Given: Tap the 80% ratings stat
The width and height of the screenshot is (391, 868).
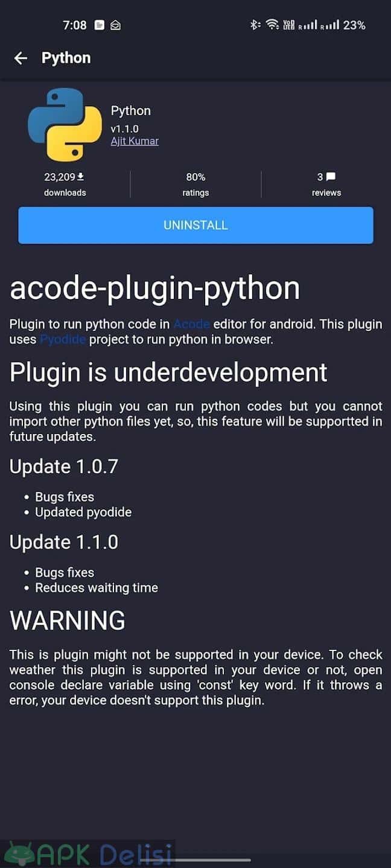Looking at the screenshot, I should pyautogui.click(x=195, y=184).
